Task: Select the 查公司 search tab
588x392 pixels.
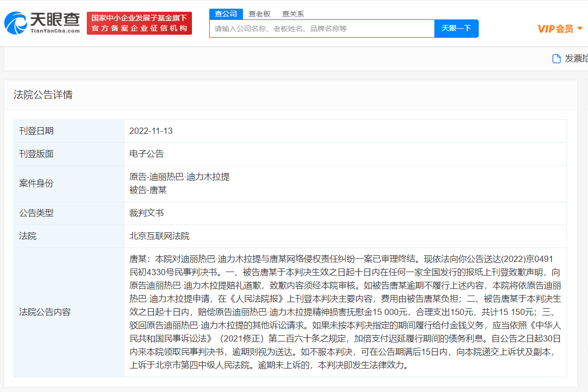Action: click(x=226, y=14)
